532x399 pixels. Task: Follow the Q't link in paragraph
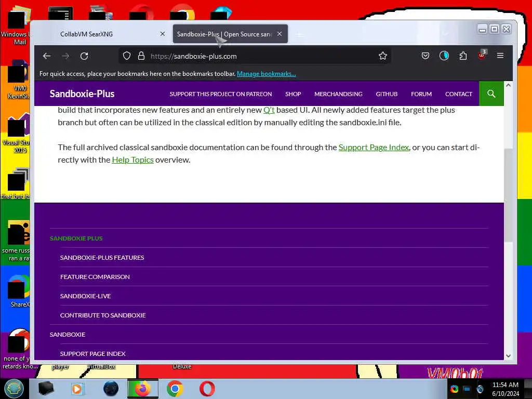[x=269, y=110]
